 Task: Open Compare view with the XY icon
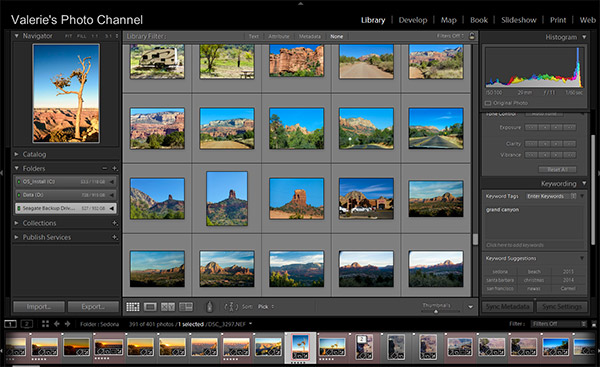[168, 307]
